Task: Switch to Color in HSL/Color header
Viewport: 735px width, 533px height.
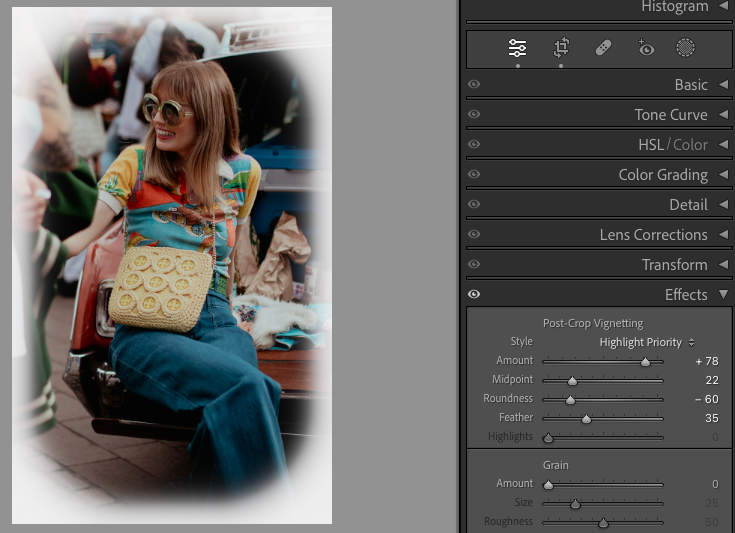Action: pyautogui.click(x=690, y=145)
